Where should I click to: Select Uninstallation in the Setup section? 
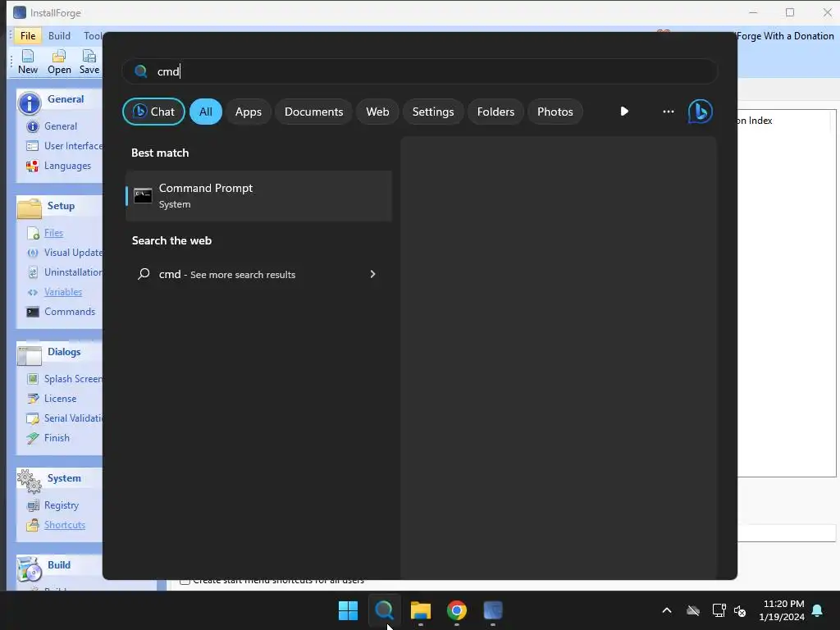click(x=64, y=272)
